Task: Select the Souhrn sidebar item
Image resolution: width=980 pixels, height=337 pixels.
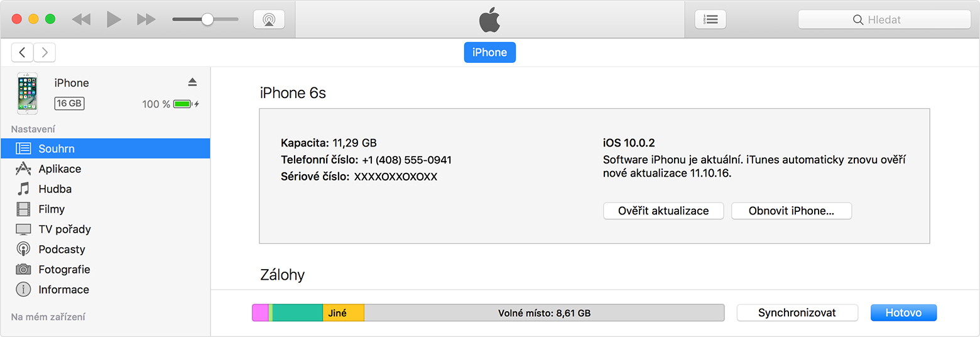Action: coord(106,148)
